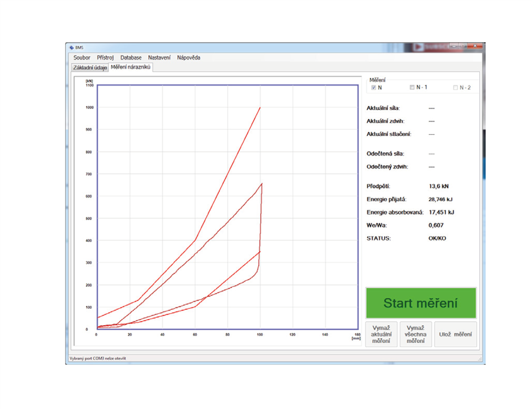Switch to the Základní údaje tab

point(90,68)
